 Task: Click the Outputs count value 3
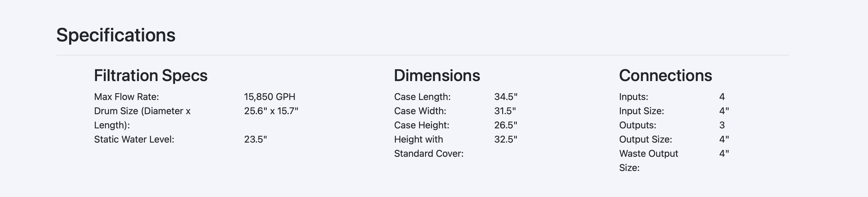pyautogui.click(x=722, y=125)
